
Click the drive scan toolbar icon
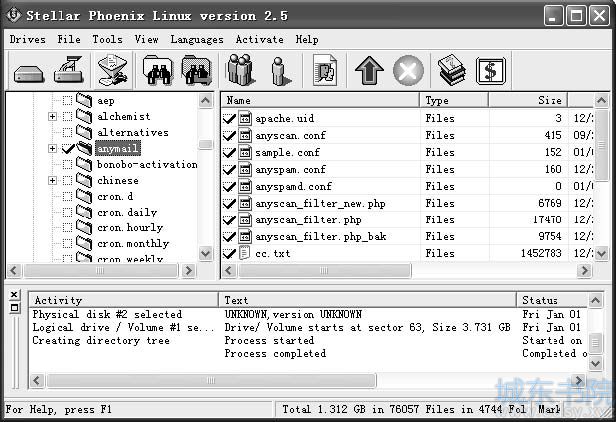[x=69, y=70]
